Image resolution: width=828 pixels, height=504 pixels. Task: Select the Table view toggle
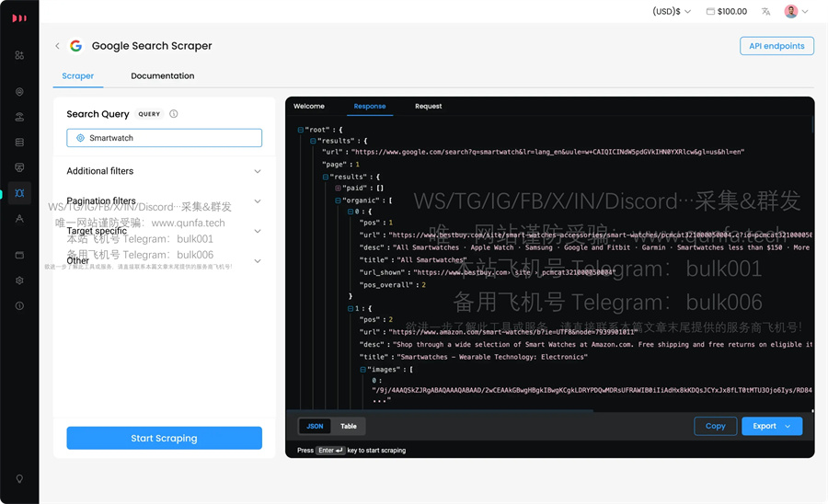pyautogui.click(x=349, y=427)
